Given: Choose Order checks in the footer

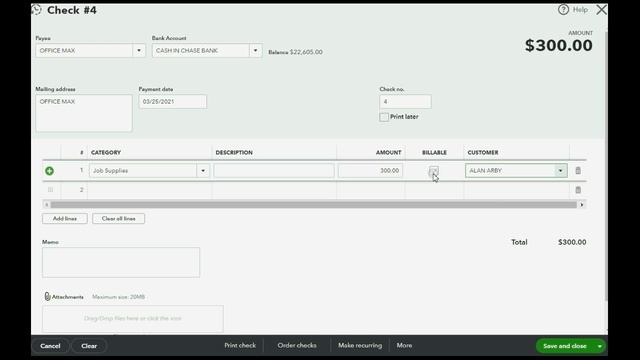Looking at the screenshot, I should point(297,345).
